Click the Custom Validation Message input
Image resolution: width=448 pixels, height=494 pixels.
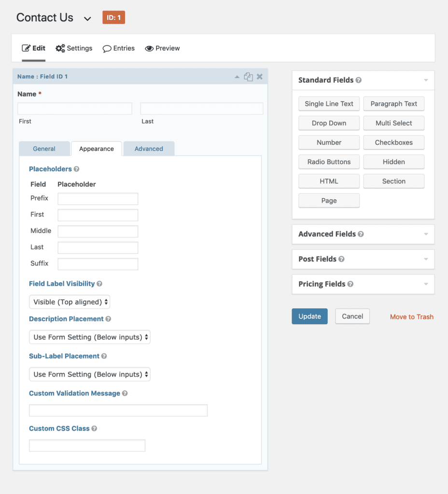click(118, 411)
